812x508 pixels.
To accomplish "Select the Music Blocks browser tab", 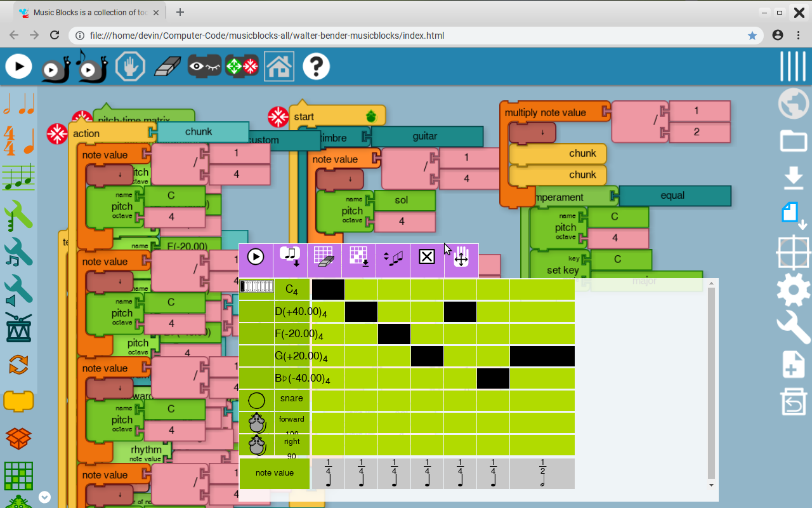I will [89, 12].
